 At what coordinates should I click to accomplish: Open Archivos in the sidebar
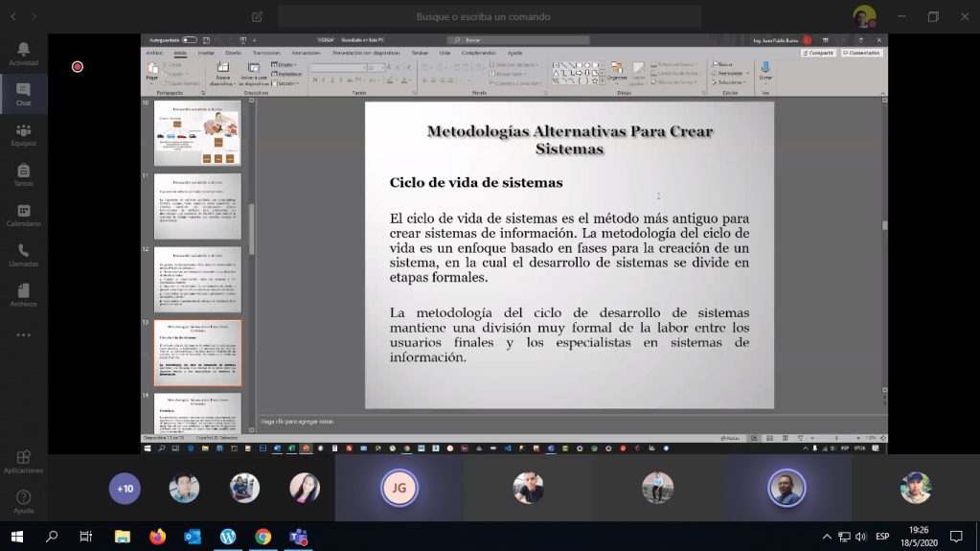[x=23, y=296]
